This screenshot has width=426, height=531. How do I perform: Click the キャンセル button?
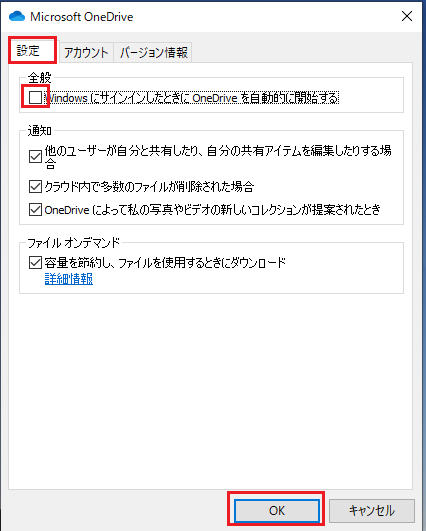click(372, 510)
